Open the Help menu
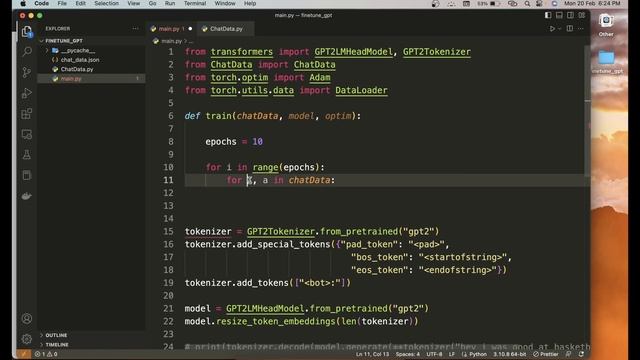Viewport: 640px width, 360px height. [250, 4]
